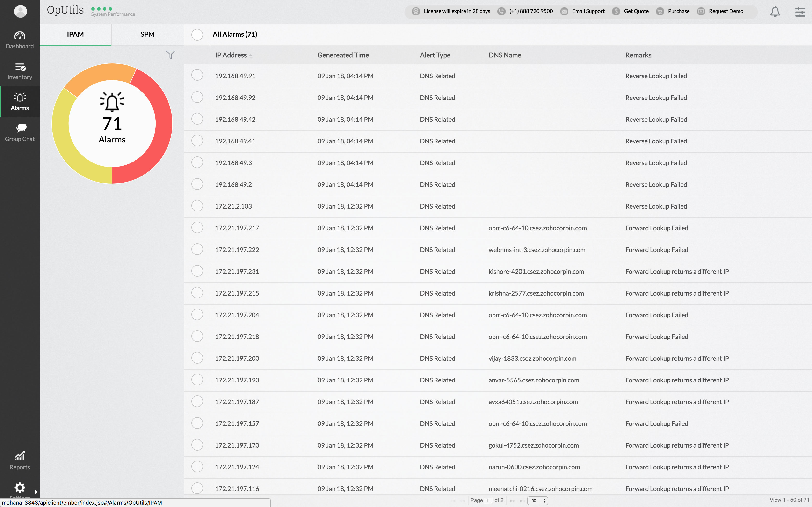
Task: Select the alarm row for 192.168.49.91
Action: coord(197,75)
